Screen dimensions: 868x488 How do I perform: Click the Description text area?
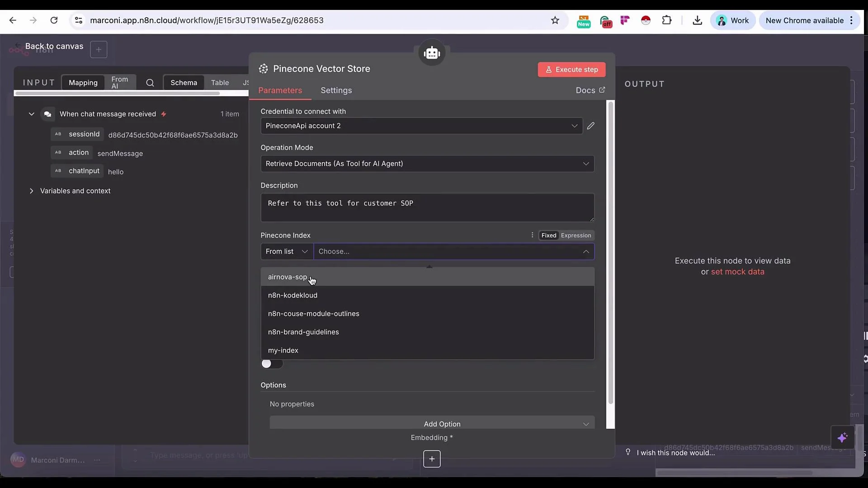(427, 207)
